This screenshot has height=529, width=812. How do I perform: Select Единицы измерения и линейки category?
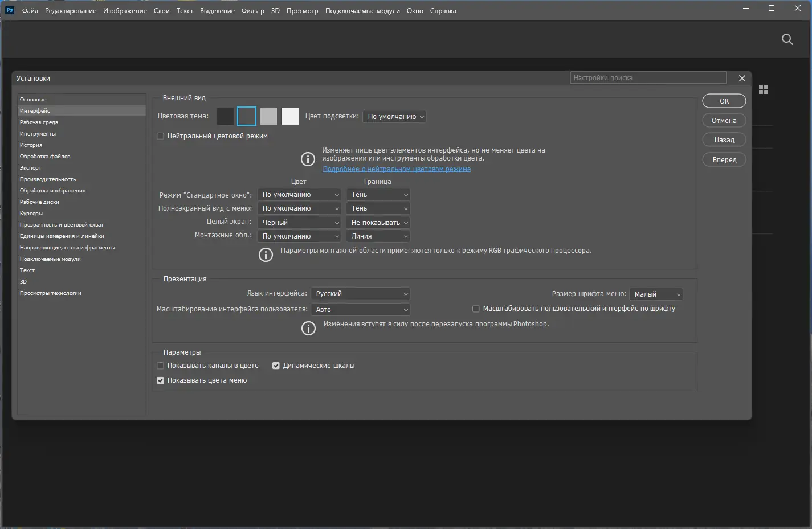click(81, 236)
